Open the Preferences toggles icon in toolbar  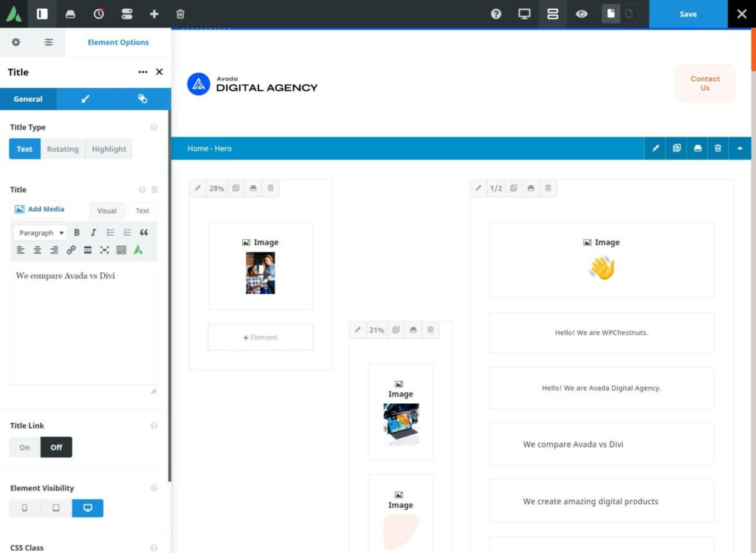click(127, 14)
